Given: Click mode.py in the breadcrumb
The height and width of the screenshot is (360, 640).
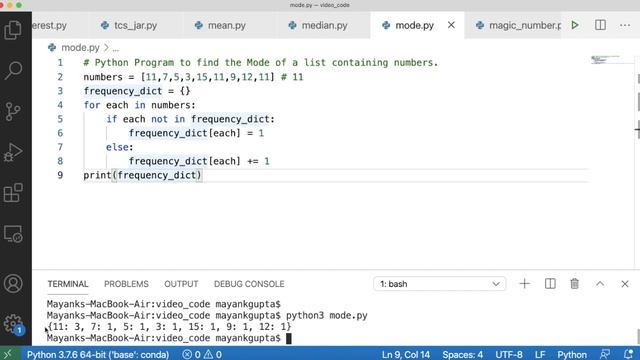Looking at the screenshot, I should point(80,48).
